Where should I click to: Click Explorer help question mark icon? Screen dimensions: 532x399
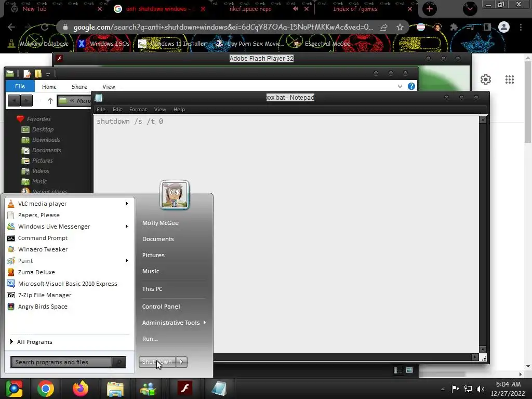(411, 87)
